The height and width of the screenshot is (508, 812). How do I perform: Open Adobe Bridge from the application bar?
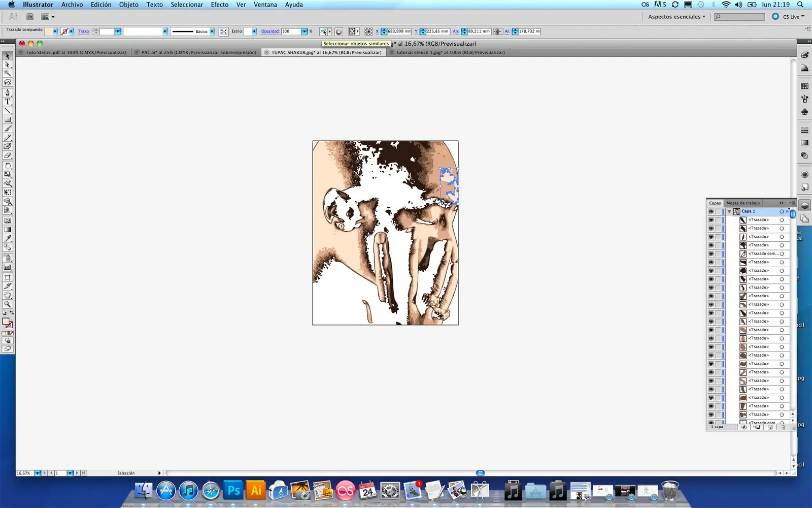[x=30, y=17]
